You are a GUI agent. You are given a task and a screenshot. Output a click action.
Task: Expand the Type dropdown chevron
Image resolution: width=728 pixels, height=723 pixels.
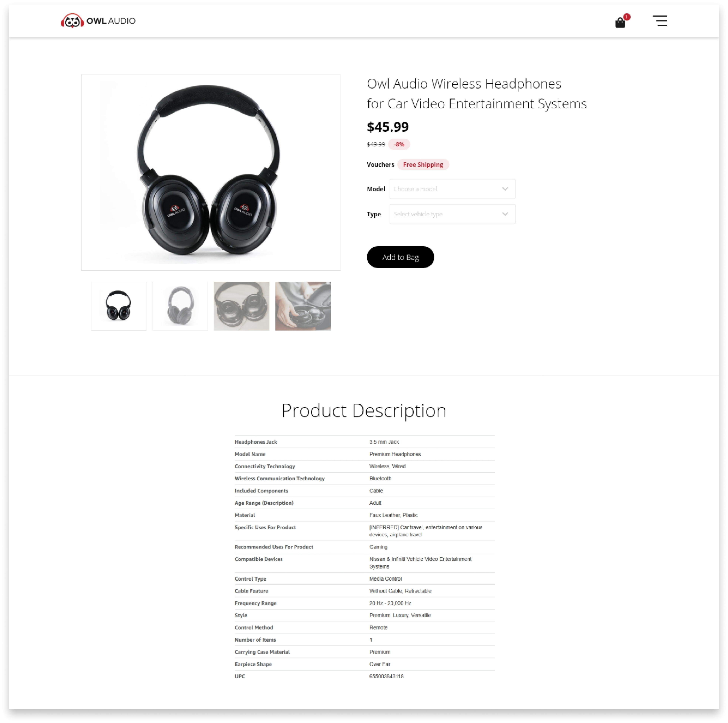pos(505,214)
